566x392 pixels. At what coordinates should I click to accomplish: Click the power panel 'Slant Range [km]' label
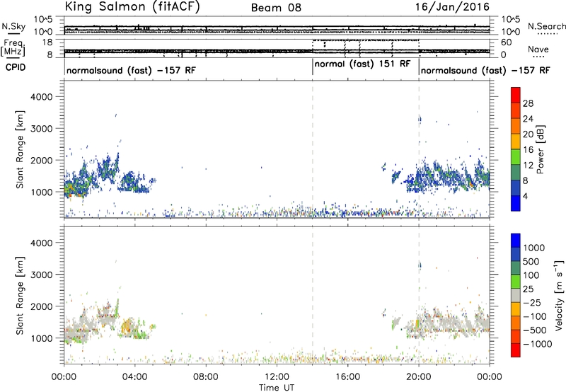[20, 149]
